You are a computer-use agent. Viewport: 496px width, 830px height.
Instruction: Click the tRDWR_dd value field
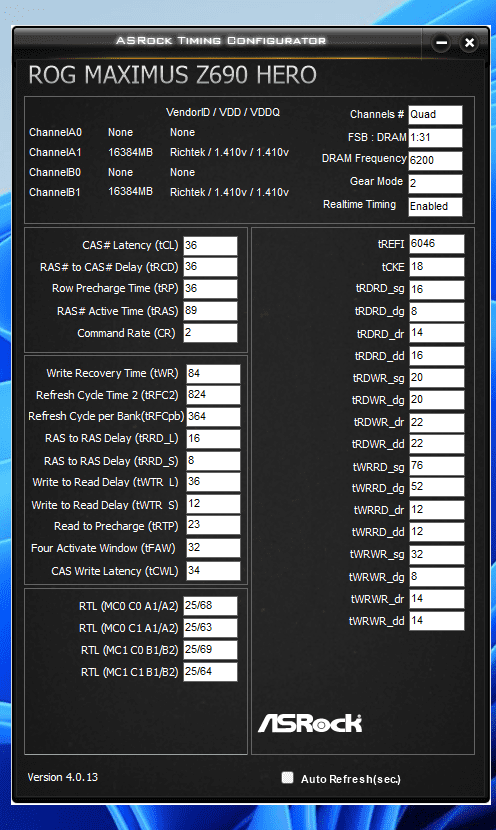pos(437,444)
